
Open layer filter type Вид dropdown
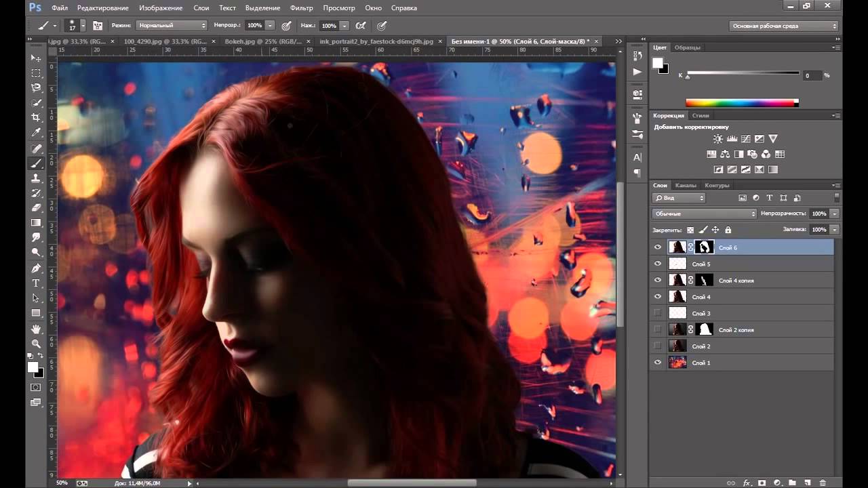pos(679,198)
